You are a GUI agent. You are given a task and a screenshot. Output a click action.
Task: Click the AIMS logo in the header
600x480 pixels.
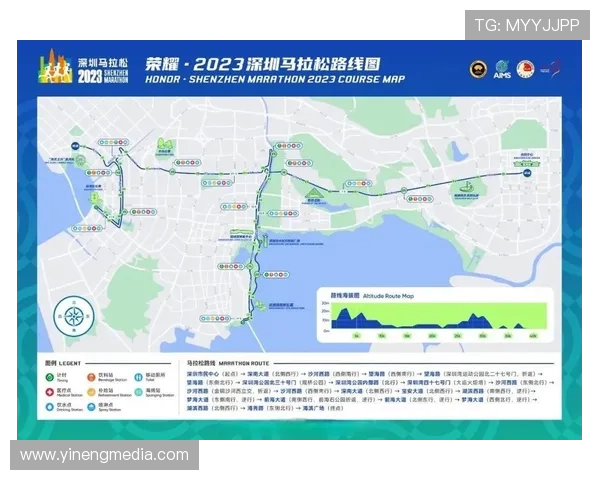(x=502, y=70)
